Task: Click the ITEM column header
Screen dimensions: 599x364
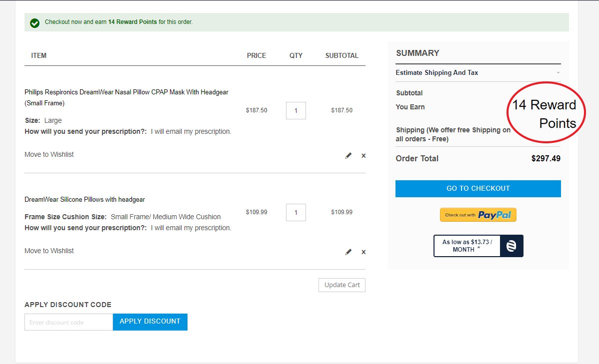Action: 38,56
